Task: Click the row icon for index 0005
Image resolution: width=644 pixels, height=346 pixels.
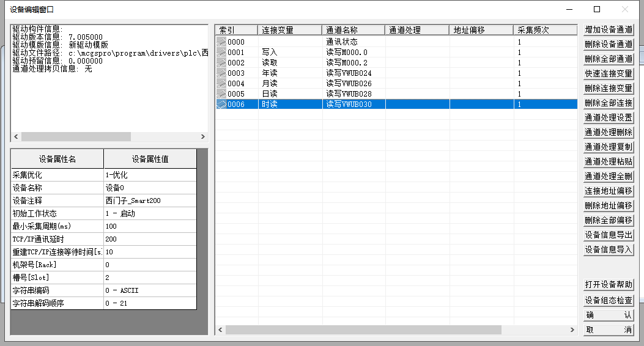Action: pyautogui.click(x=221, y=94)
